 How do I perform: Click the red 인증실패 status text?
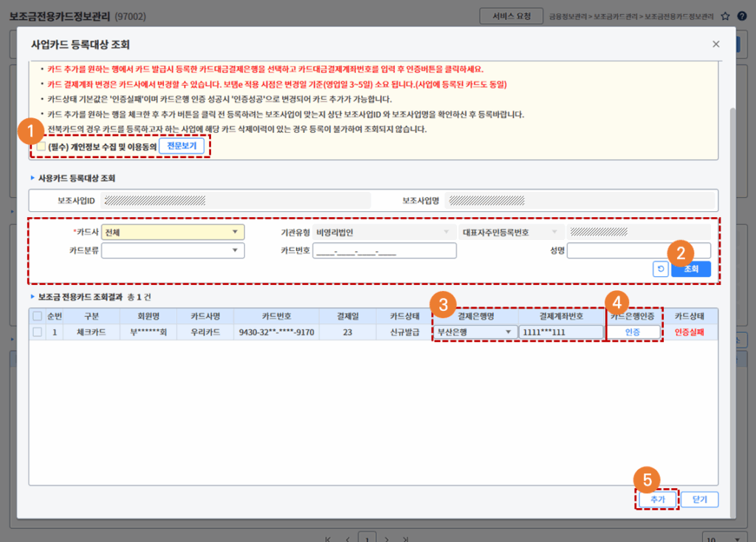pos(689,332)
